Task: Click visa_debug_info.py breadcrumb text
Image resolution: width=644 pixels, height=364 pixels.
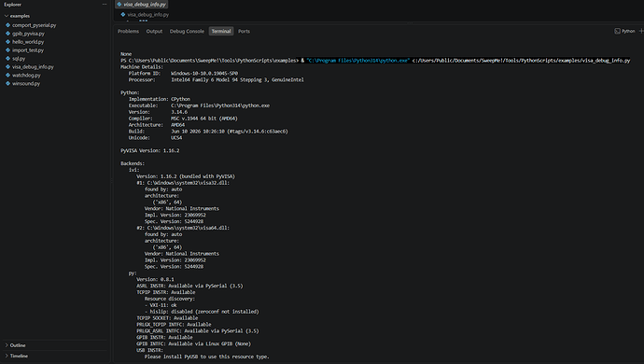Action: [x=147, y=15]
